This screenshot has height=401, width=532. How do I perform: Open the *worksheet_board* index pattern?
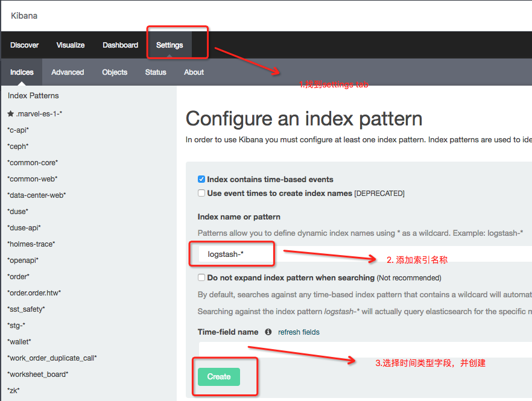37,374
